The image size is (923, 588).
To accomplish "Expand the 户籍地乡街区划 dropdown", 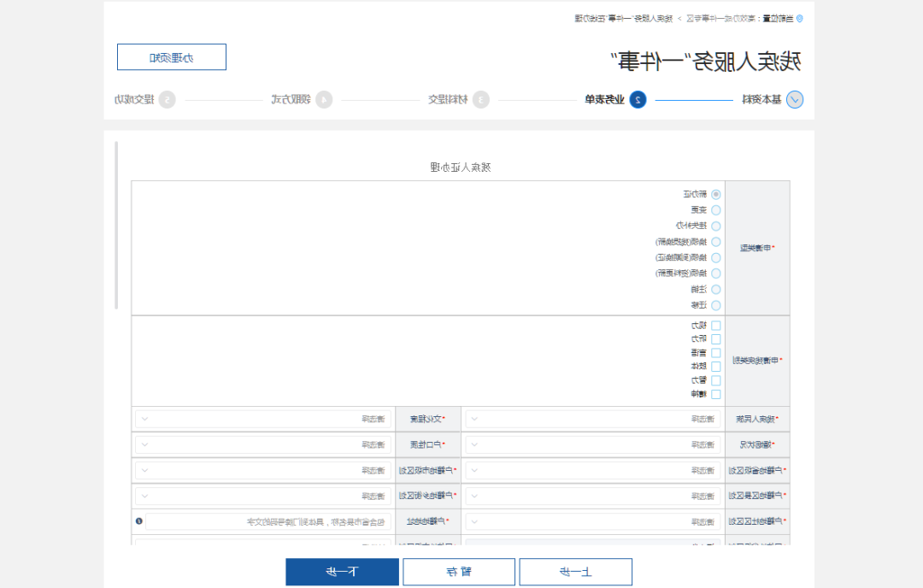I will point(263,497).
